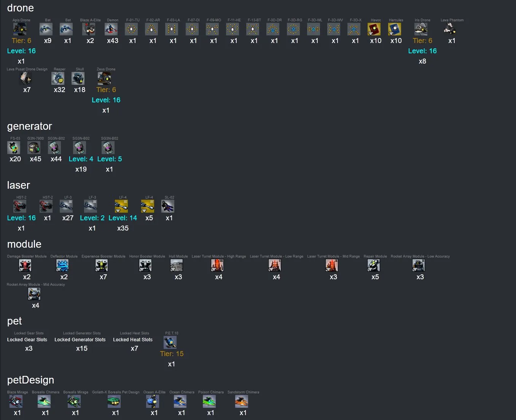The height and width of the screenshot is (420, 516).
Task: Click the Sandstorm Chimera design icon
Action: tap(242, 401)
